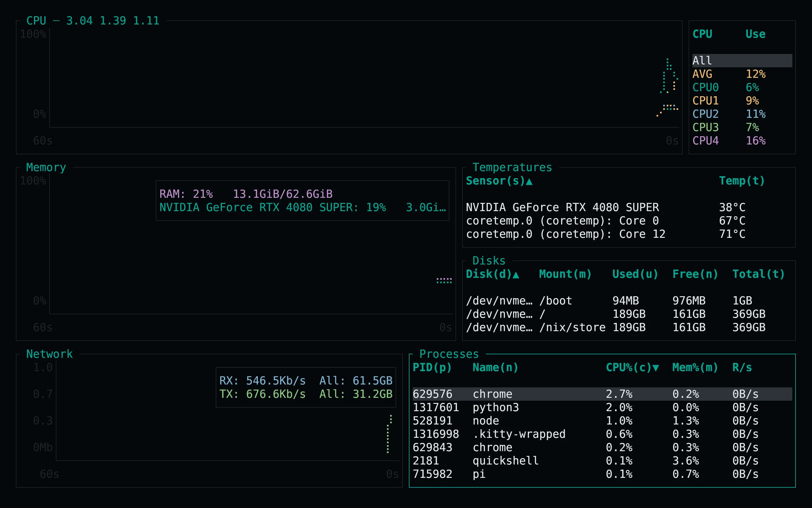Sort processes by Mem%(m) column
The height and width of the screenshot is (508, 812).
tap(695, 368)
